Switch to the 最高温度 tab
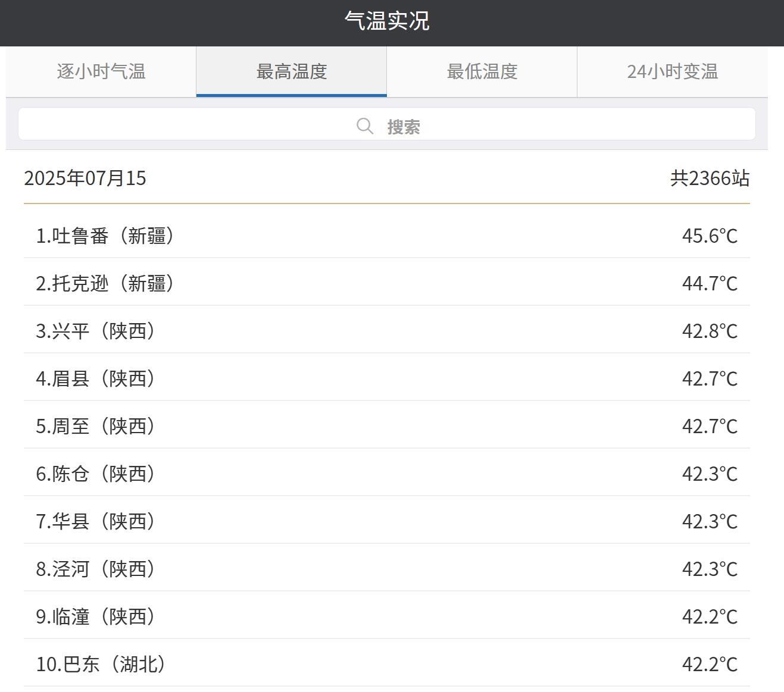The width and height of the screenshot is (784, 692). tap(291, 71)
